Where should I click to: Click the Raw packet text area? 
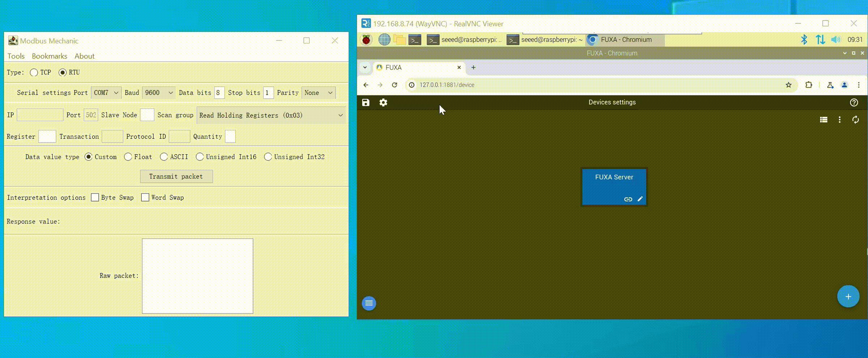[x=197, y=276]
